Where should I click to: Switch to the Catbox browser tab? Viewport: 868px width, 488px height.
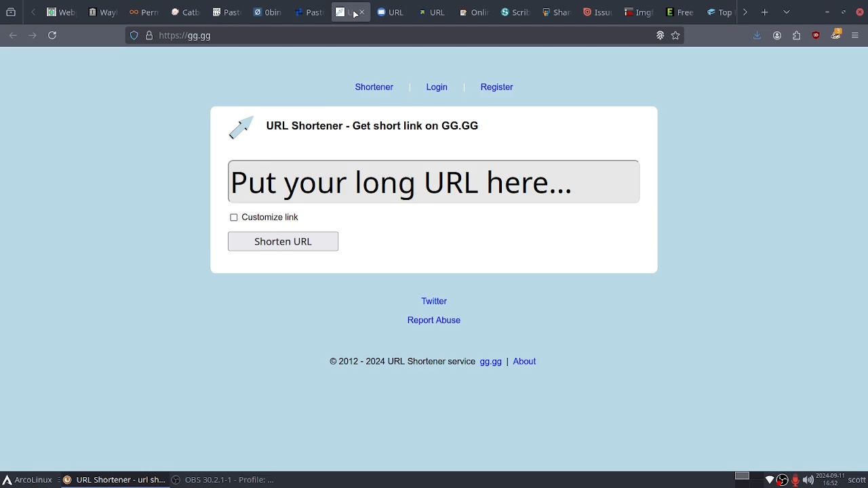(x=185, y=12)
